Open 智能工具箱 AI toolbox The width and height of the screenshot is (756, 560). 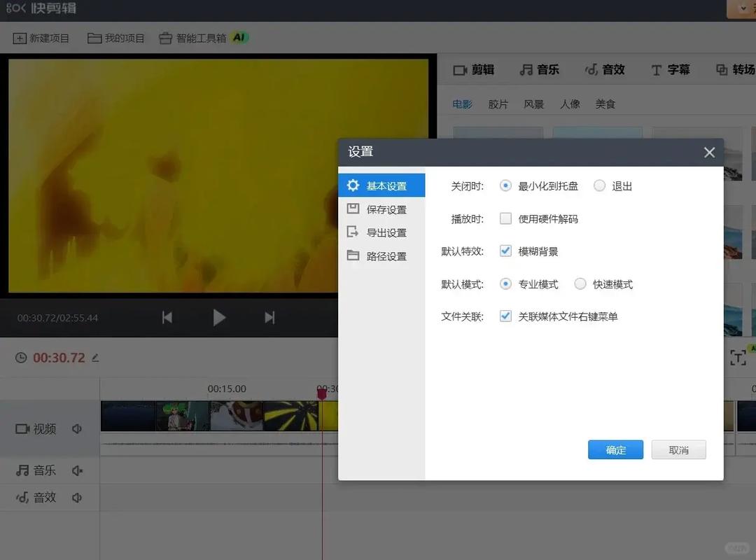pos(204,38)
